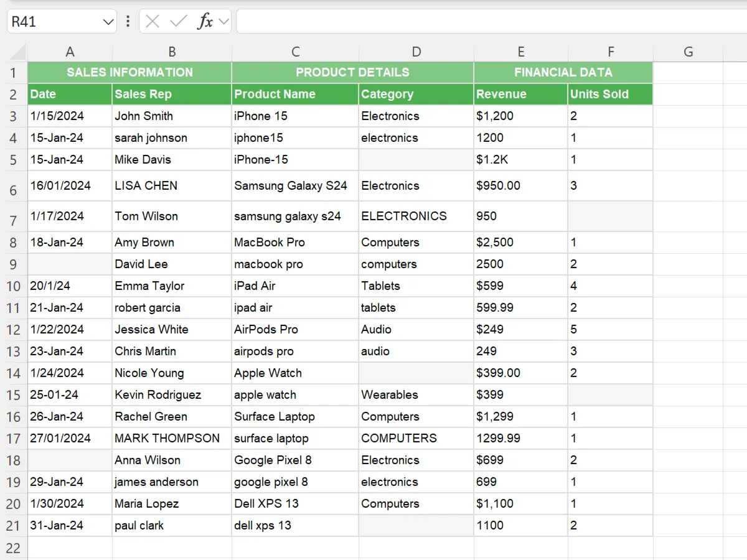Select the cell containing MacBook Pro
747x560 pixels.
296,242
